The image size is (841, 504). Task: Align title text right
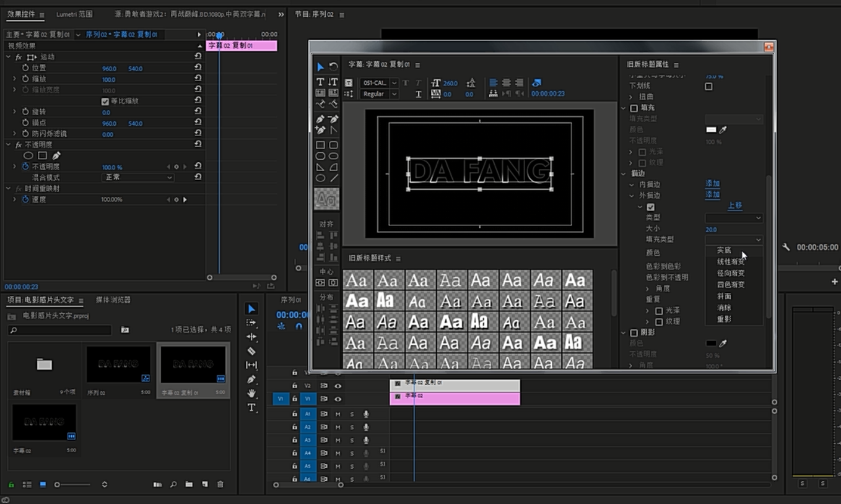tap(519, 82)
